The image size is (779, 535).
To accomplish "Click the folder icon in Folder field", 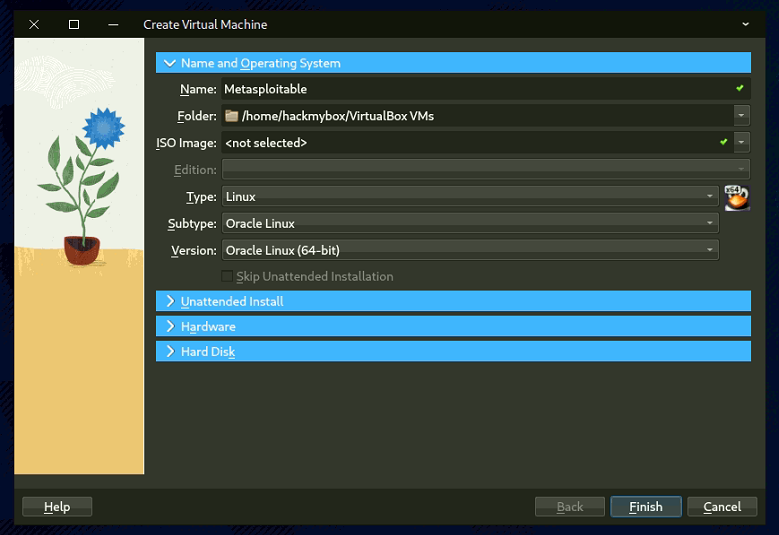I will (232, 116).
